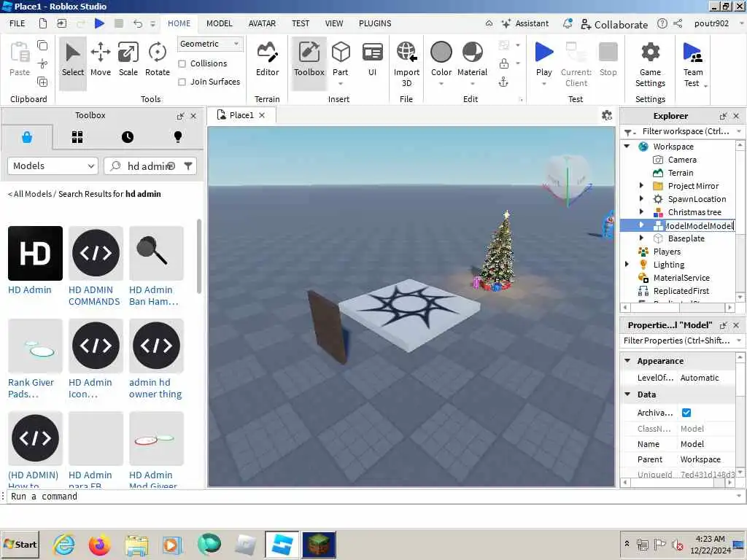
Task: Click Import 3D
Action: 406,64
